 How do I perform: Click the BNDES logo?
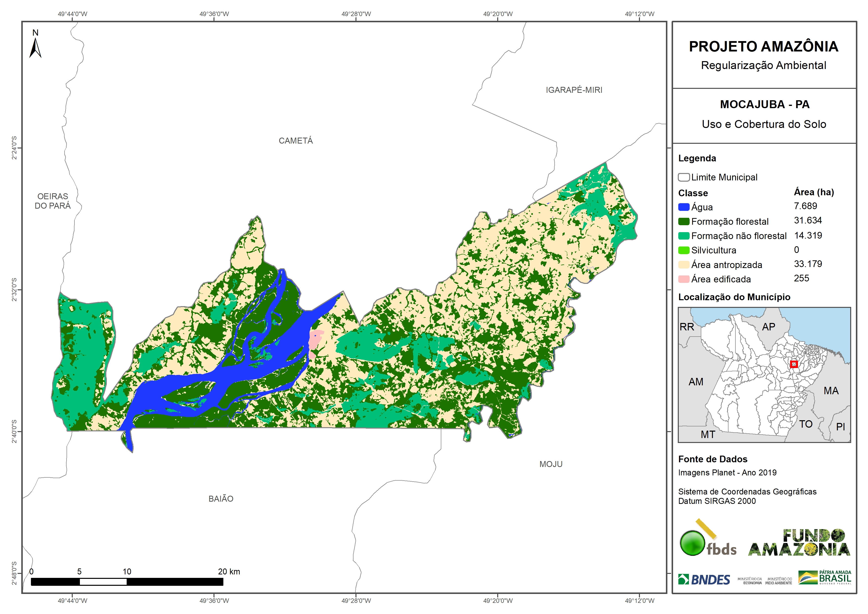tap(704, 580)
